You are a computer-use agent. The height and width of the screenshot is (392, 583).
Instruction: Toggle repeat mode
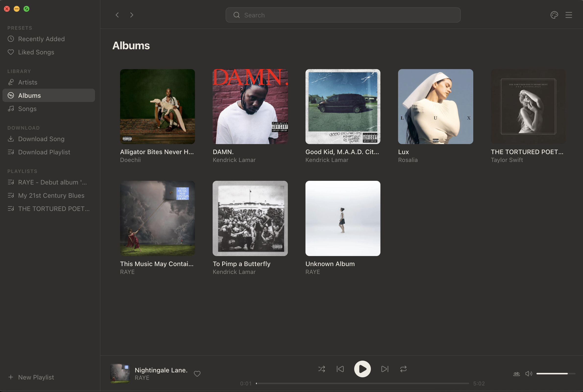pyautogui.click(x=403, y=369)
